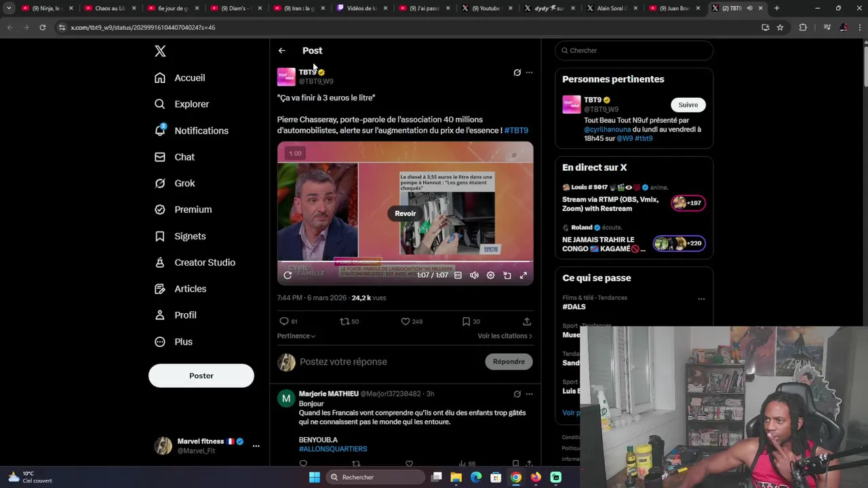868x488 pixels.
Task: Open File Explorer from the taskbar
Action: click(456, 477)
